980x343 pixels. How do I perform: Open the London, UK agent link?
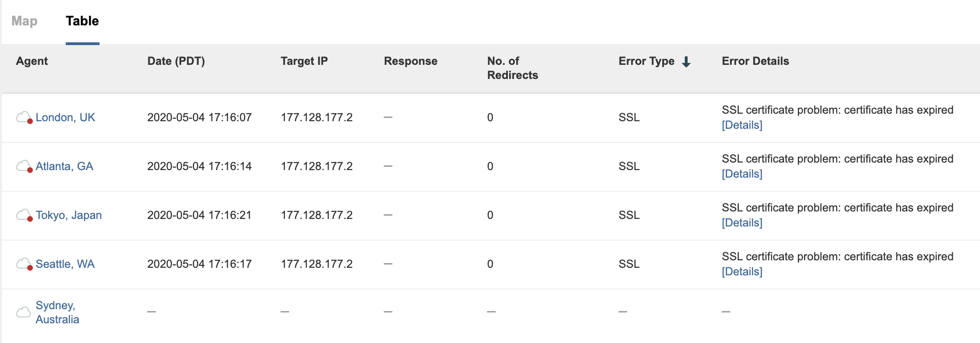pos(65,117)
